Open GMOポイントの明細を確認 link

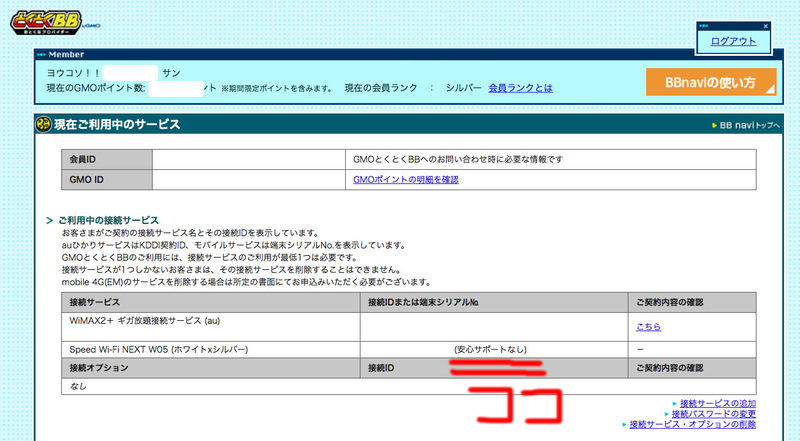pos(406,180)
